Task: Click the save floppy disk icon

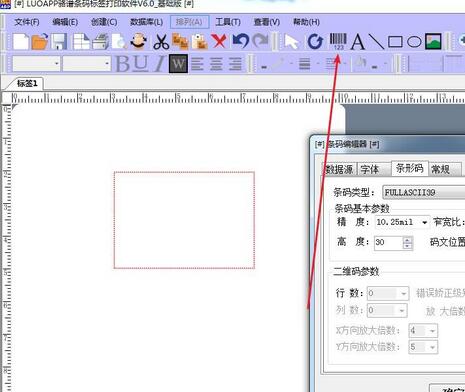Action: point(59,42)
